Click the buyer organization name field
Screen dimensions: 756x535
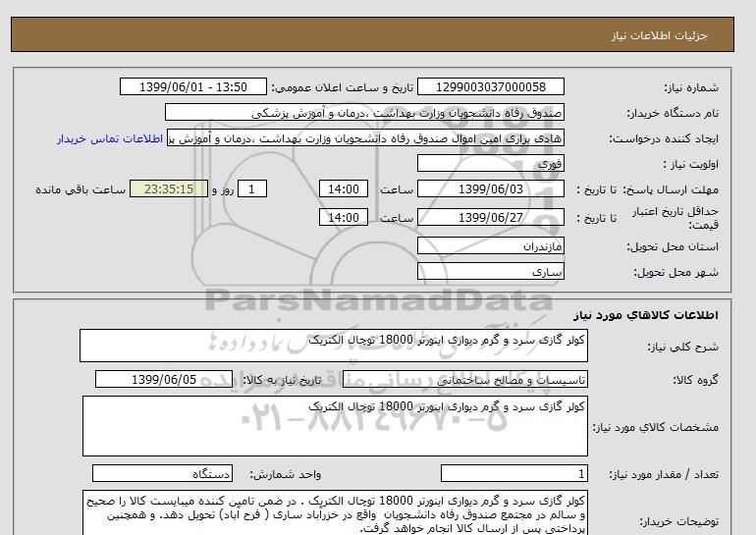pyautogui.click(x=364, y=112)
